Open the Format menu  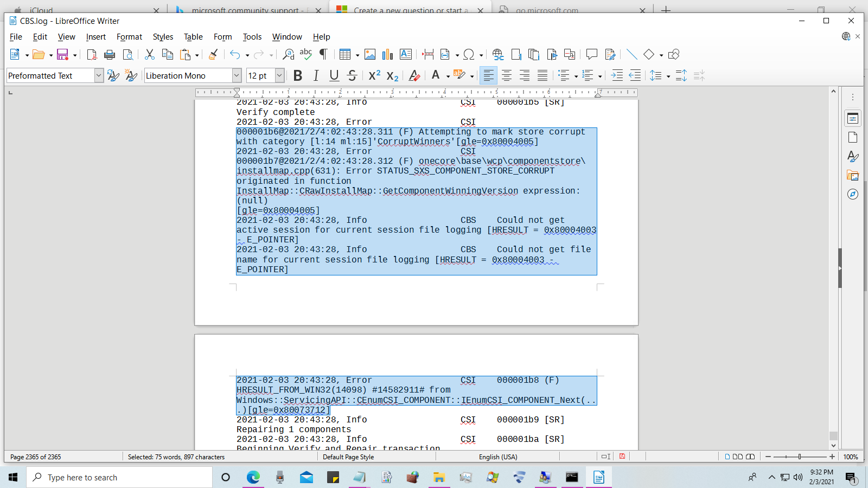coord(129,37)
